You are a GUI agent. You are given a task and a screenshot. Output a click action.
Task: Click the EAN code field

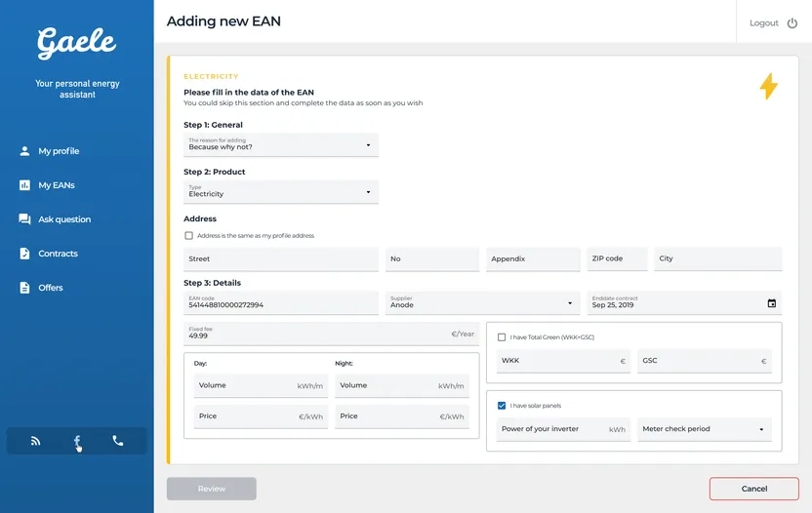click(281, 303)
